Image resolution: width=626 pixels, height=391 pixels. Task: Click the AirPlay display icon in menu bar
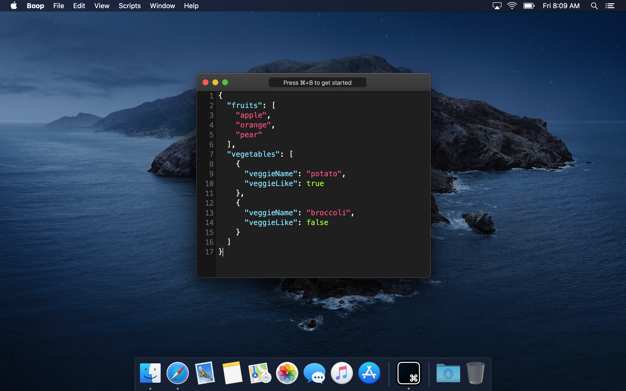tap(497, 6)
